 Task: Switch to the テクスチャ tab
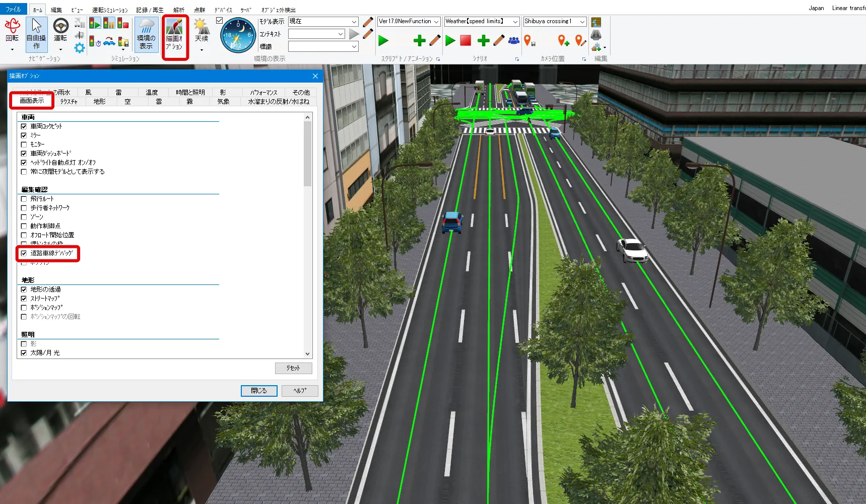point(69,102)
